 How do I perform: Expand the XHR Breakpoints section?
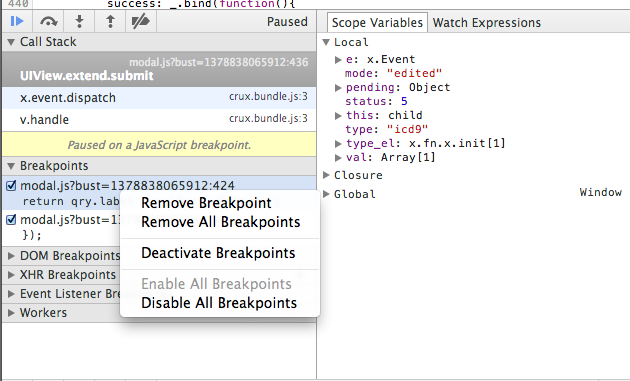(11, 275)
